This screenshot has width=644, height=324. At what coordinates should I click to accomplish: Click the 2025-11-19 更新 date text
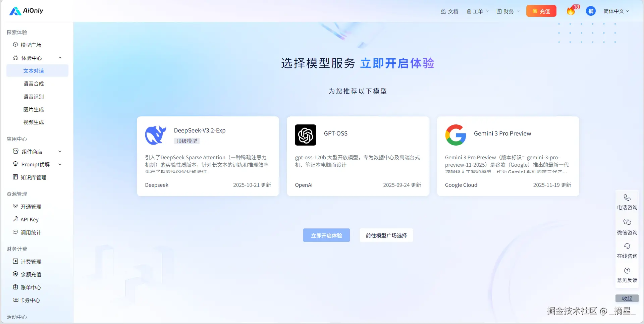[x=552, y=185]
